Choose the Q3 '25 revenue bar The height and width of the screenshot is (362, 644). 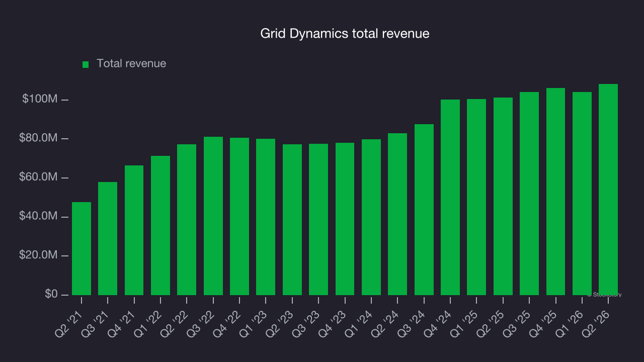[529, 194]
